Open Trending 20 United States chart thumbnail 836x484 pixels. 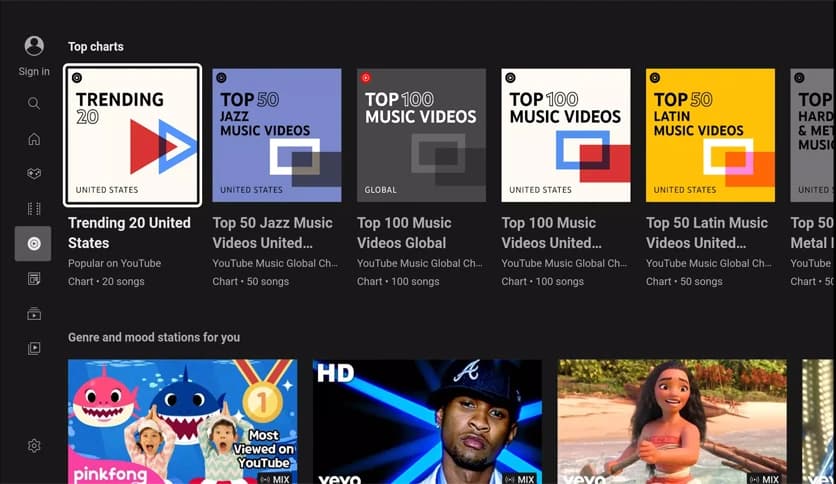[132, 135]
